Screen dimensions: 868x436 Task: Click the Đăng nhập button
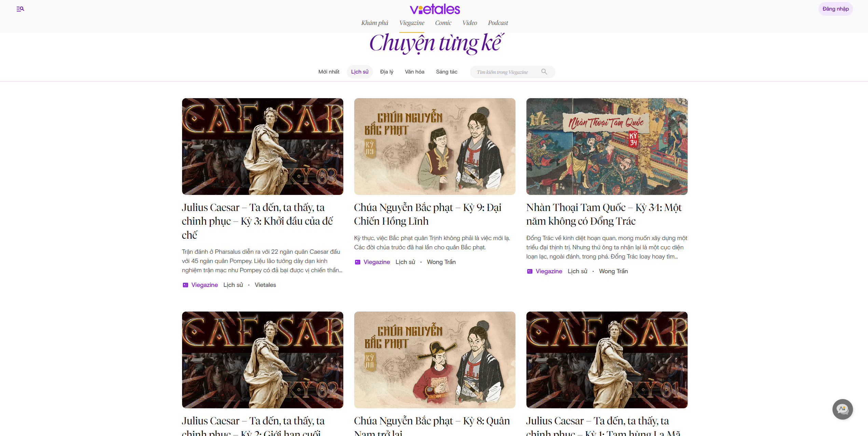pos(835,9)
